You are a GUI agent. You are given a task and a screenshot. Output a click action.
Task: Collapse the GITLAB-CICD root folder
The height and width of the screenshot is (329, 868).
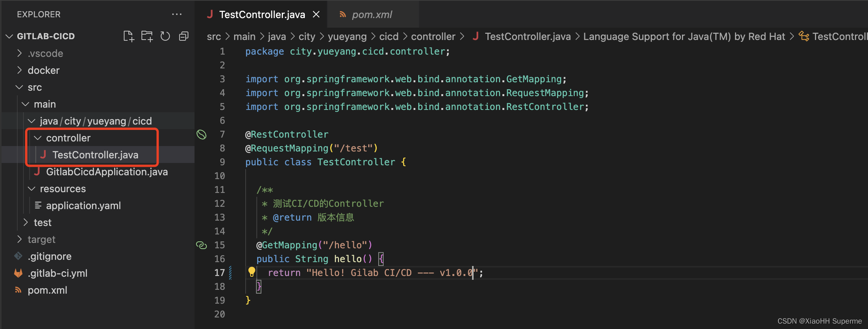coord(9,36)
